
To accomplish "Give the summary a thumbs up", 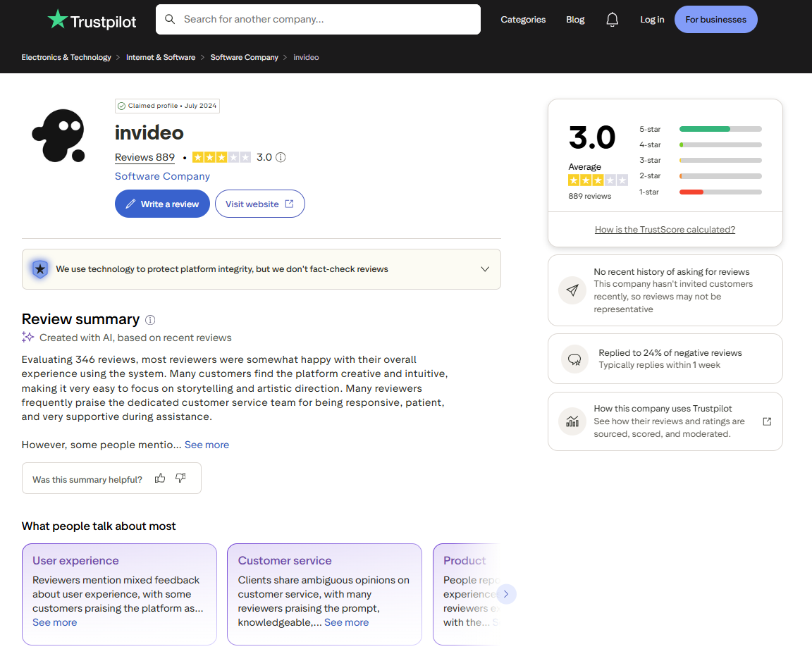I will point(160,478).
